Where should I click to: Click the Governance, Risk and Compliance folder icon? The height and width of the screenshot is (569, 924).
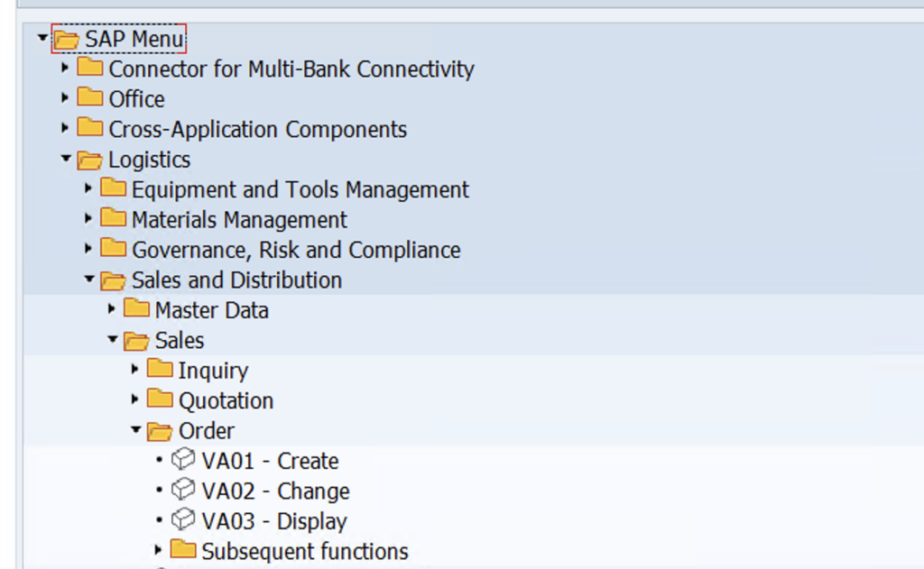point(113,247)
